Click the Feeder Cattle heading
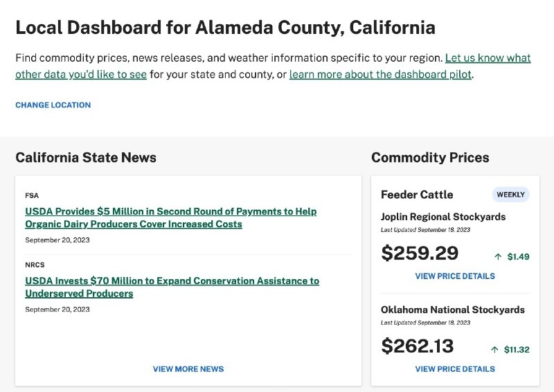Viewport: 554px width, 392px height. pyautogui.click(x=417, y=195)
